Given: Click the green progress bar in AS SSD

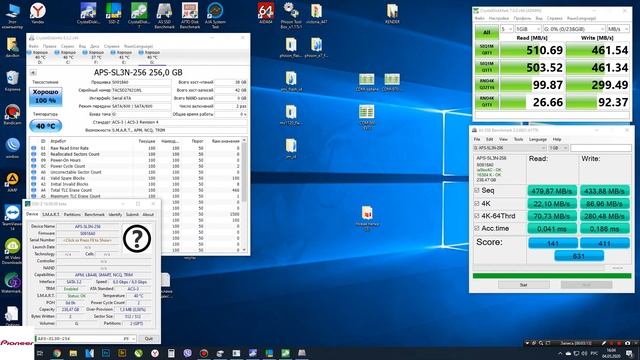Looking at the screenshot, I should (552, 276).
